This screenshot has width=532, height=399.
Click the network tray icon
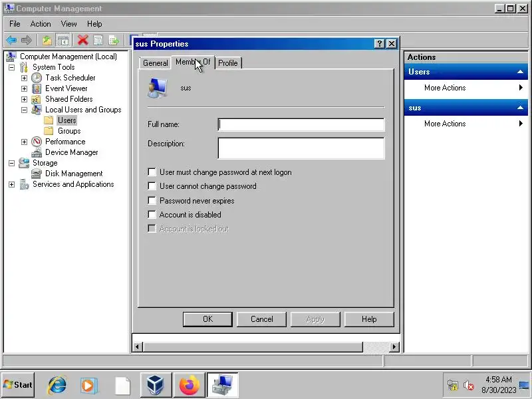click(x=453, y=385)
